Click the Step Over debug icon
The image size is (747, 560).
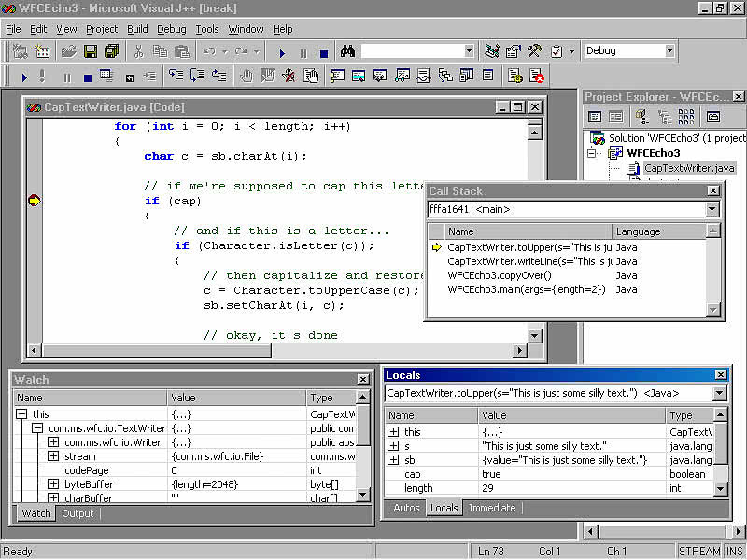[197, 76]
